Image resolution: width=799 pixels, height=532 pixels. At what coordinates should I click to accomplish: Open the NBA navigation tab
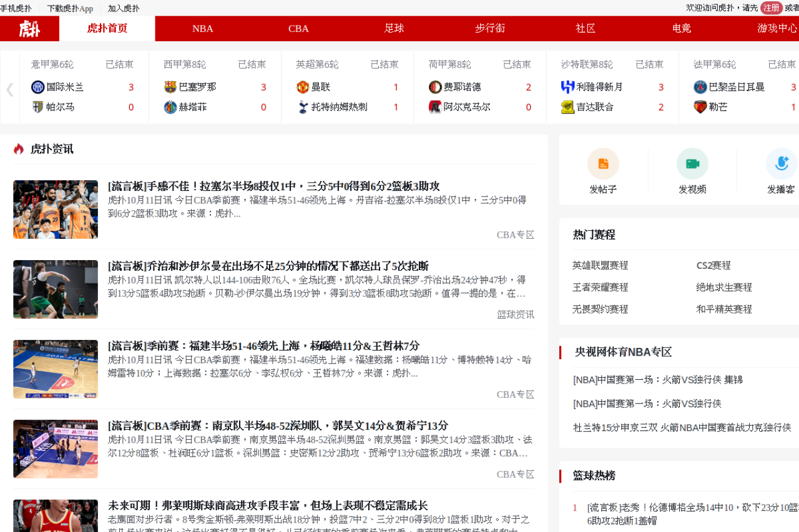click(x=203, y=29)
